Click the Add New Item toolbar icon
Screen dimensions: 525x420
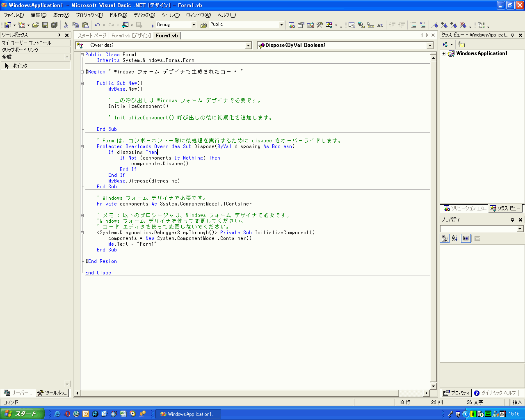(x=22, y=25)
